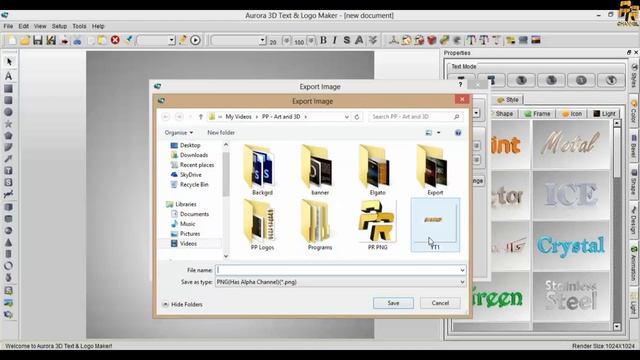Image resolution: width=640 pixels, height=360 pixels.
Task: Pick the star shape tool
Action: tap(8, 124)
